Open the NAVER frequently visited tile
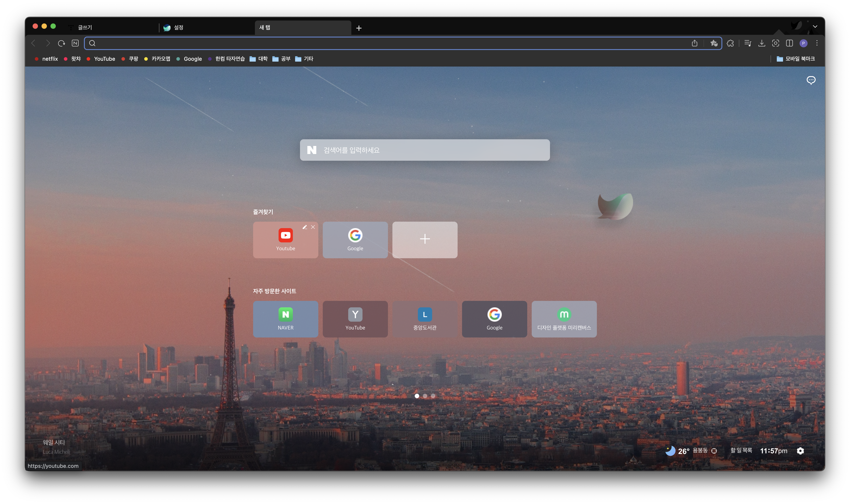 (285, 319)
